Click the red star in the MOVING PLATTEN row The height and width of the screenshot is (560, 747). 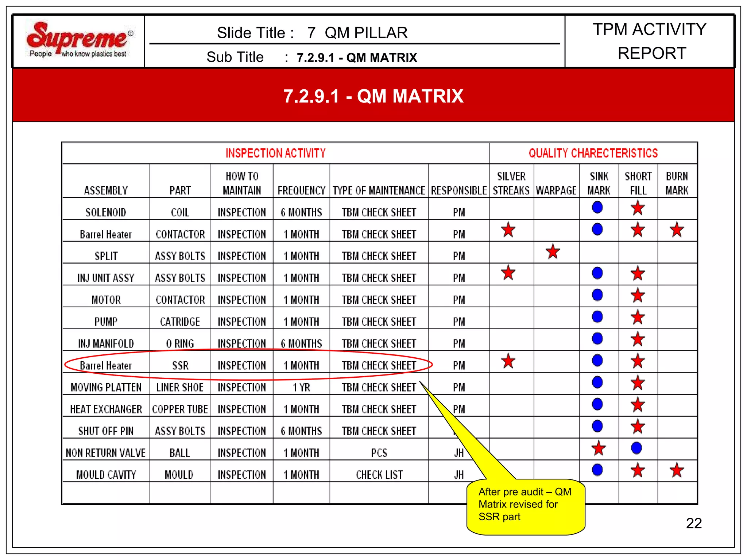click(x=638, y=383)
